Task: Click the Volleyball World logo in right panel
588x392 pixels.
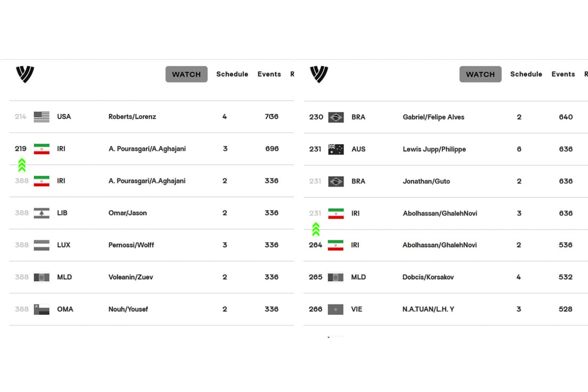Action: [x=319, y=74]
